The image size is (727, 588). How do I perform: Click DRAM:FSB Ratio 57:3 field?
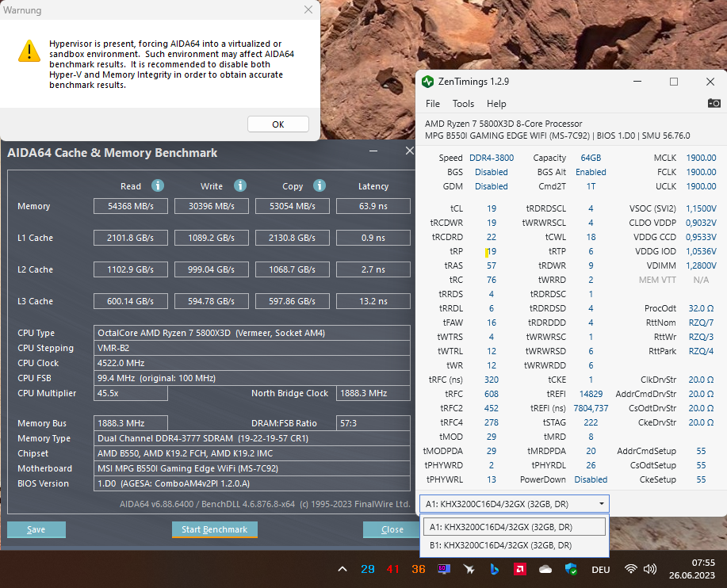373,423
